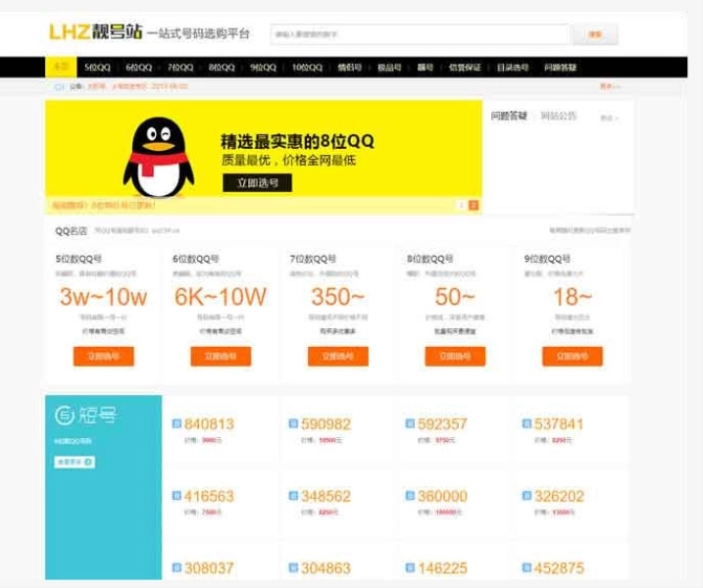Viewport: 703px width, 588px height.
Task: Open the 6位QQ navigation item
Action: [139, 68]
